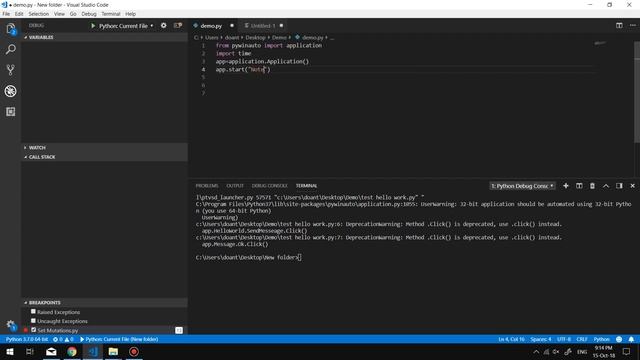This screenshot has width=640, height=360.
Task: Click Desktop folder in editor breadcrumb
Action: click(256, 38)
